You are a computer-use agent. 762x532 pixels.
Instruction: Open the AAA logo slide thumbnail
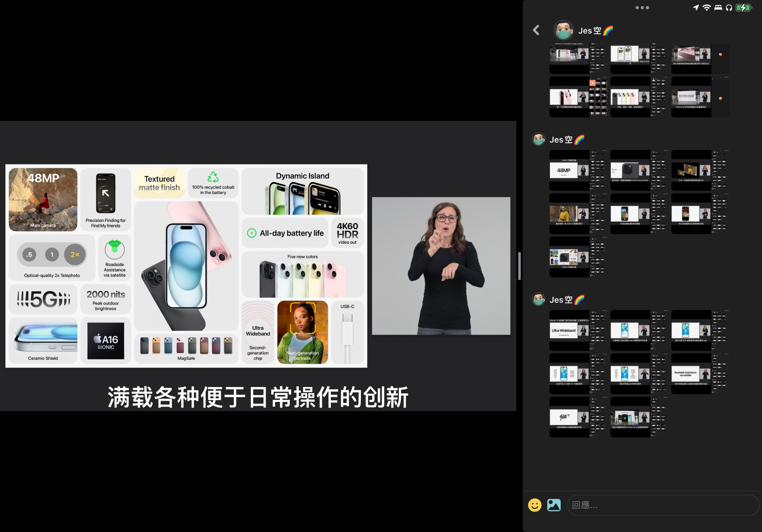pos(578,417)
